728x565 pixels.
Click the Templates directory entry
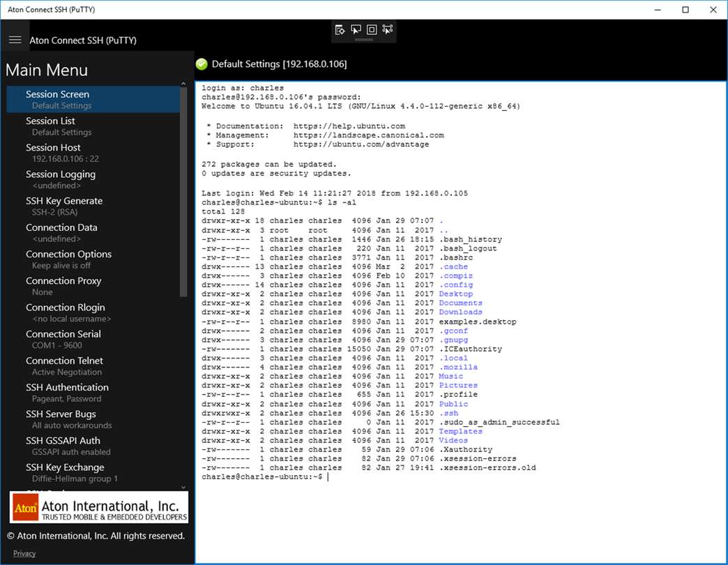tap(460, 431)
